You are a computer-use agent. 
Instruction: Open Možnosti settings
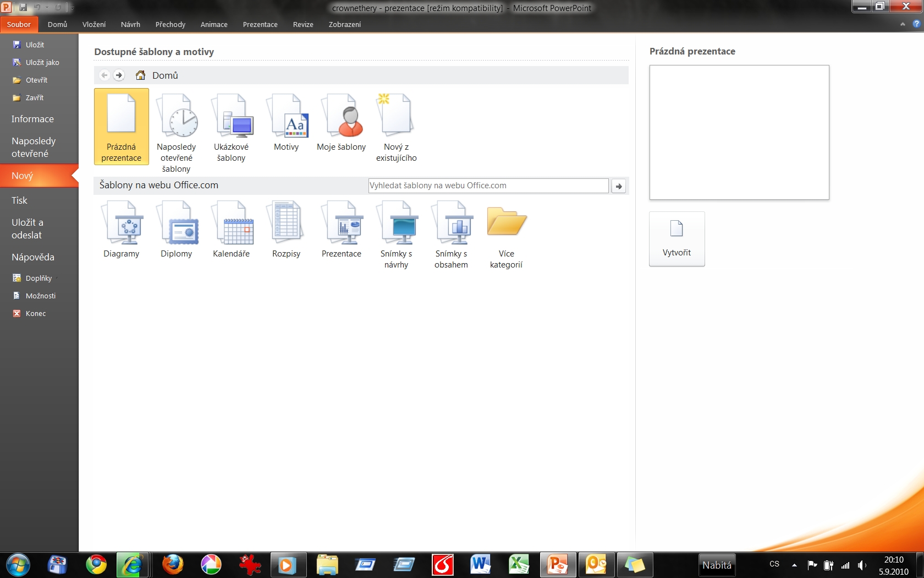pyautogui.click(x=34, y=296)
